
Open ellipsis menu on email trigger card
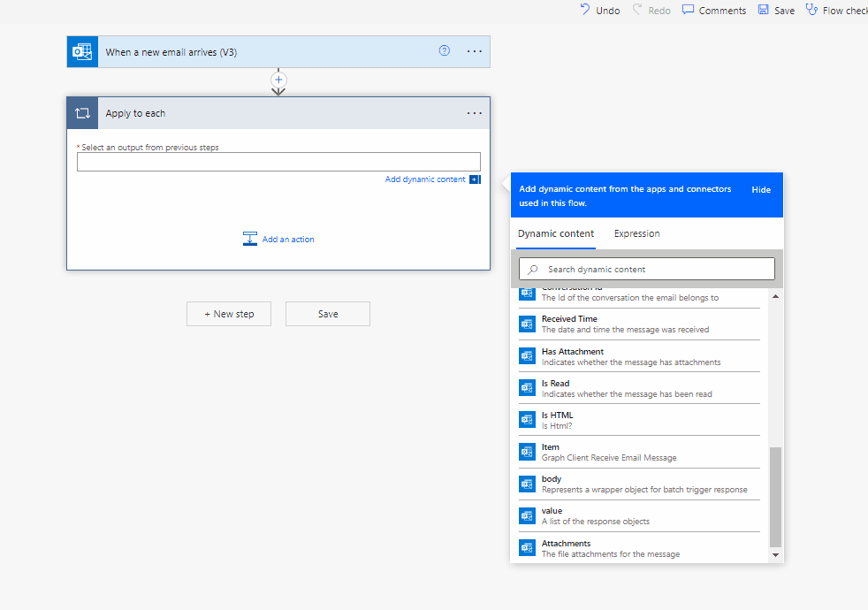tap(475, 51)
